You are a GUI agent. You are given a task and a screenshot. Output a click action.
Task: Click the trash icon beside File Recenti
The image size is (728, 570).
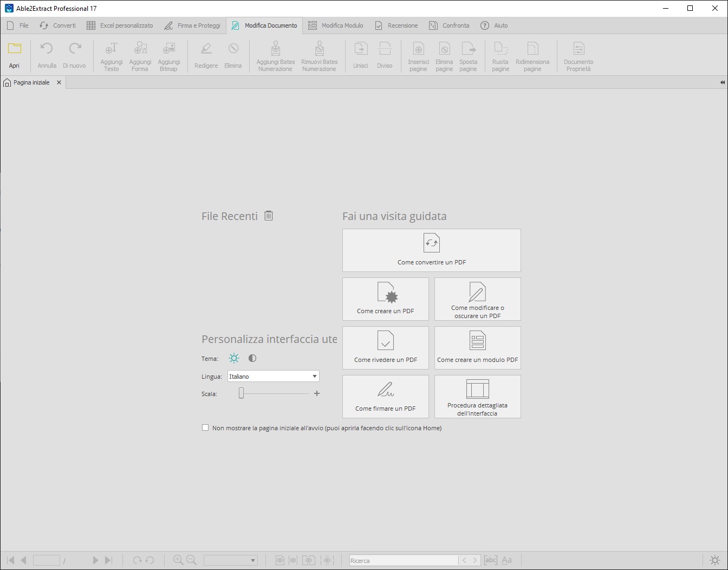[x=269, y=216]
